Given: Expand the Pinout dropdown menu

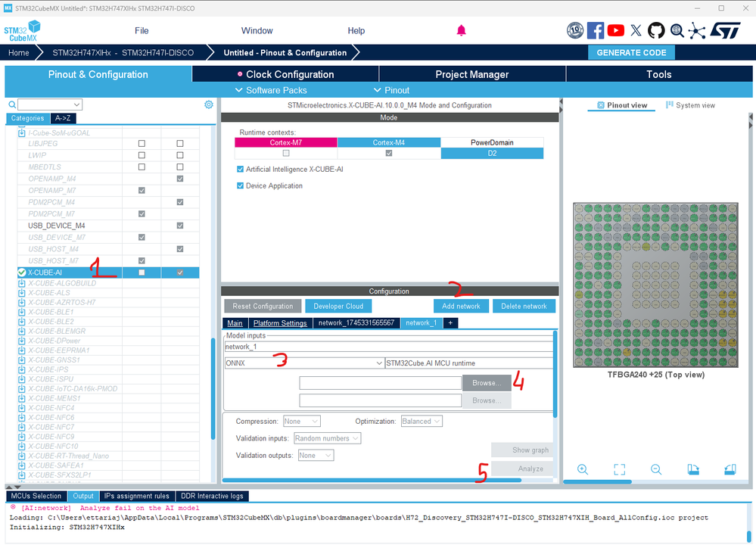Looking at the screenshot, I should [x=391, y=90].
